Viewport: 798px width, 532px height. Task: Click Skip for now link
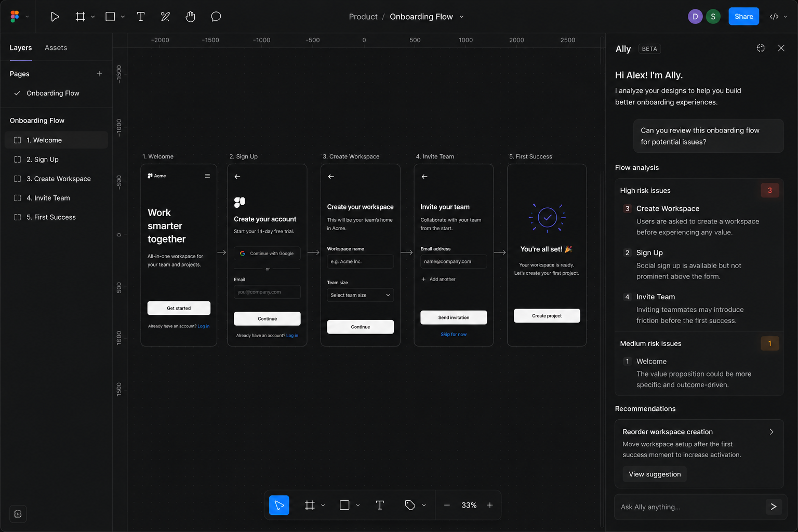tap(454, 334)
